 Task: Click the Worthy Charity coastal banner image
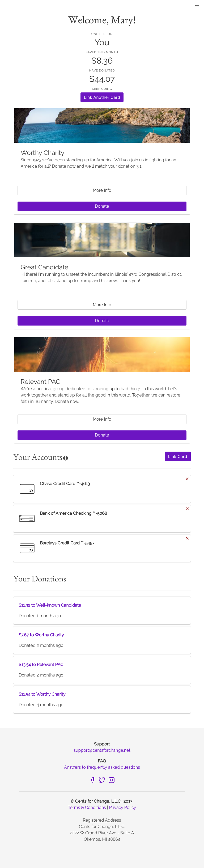102,125
